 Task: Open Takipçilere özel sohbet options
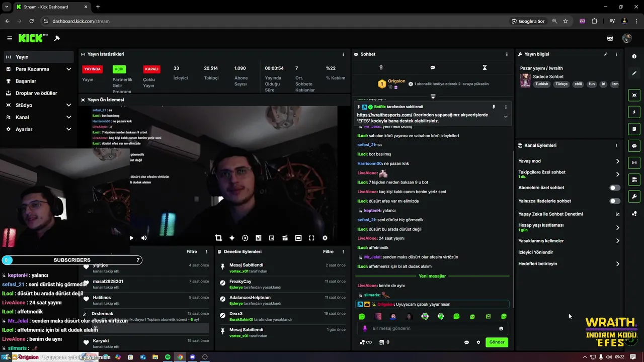(569, 174)
